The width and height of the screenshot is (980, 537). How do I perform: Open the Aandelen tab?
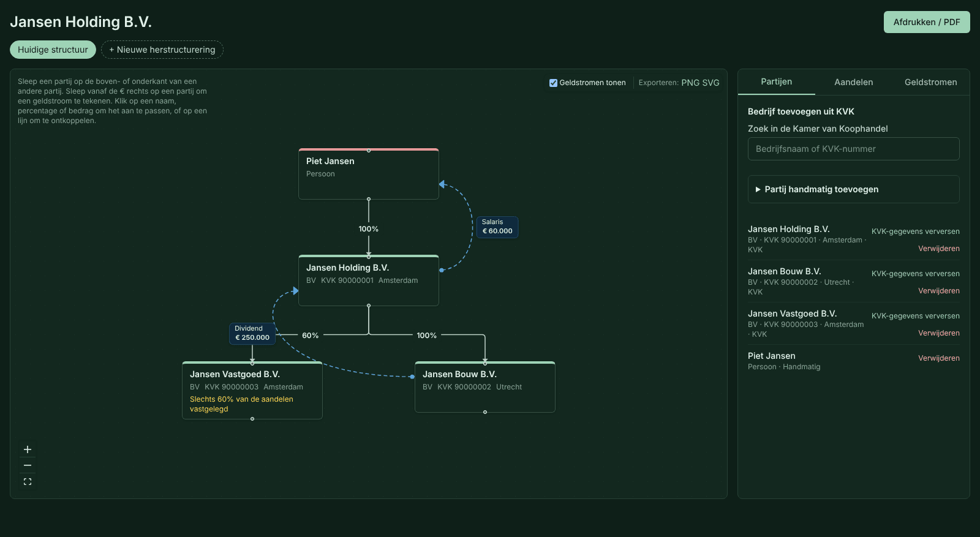click(x=853, y=82)
